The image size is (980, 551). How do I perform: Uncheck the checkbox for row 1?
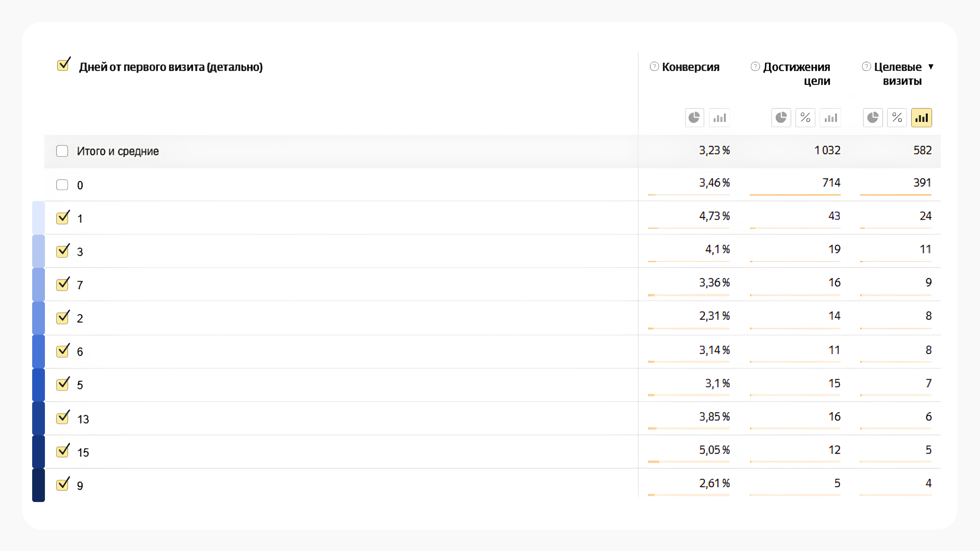click(63, 218)
